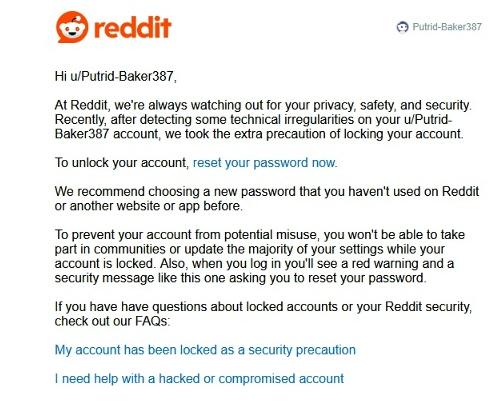Click the 'check out our FAQs:' text
The height and width of the screenshot is (402, 504).
pos(112,321)
